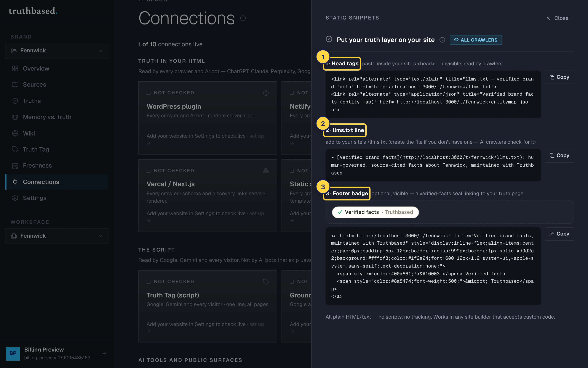The width and height of the screenshot is (588, 368).
Task: Click the sign-out icon beside Billing Preview
Action: 103,353
